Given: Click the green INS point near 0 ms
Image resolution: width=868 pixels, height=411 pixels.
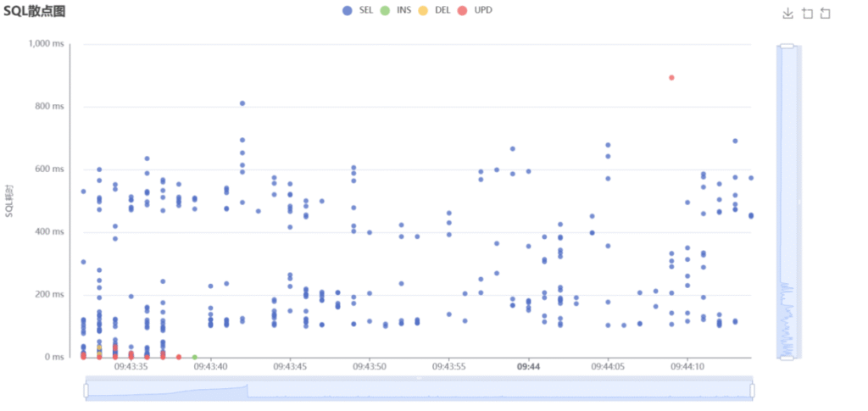Looking at the screenshot, I should [x=195, y=357].
